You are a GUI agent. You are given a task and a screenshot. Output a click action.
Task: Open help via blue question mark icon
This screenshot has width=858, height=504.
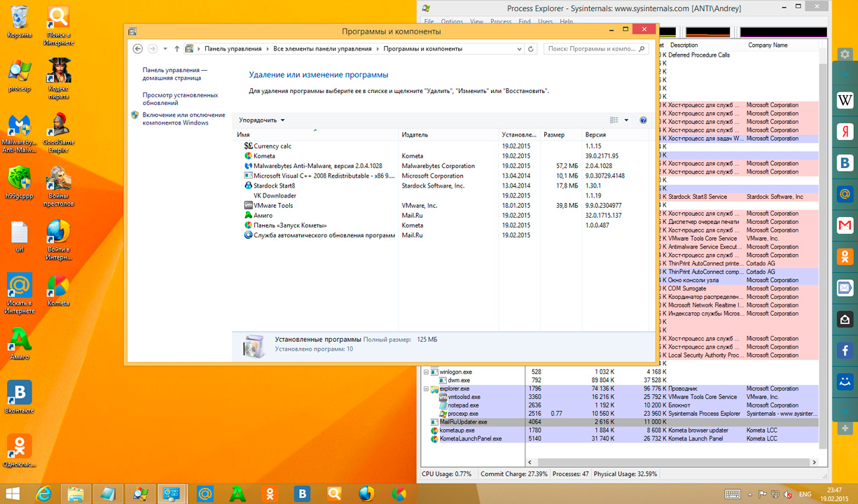(643, 120)
